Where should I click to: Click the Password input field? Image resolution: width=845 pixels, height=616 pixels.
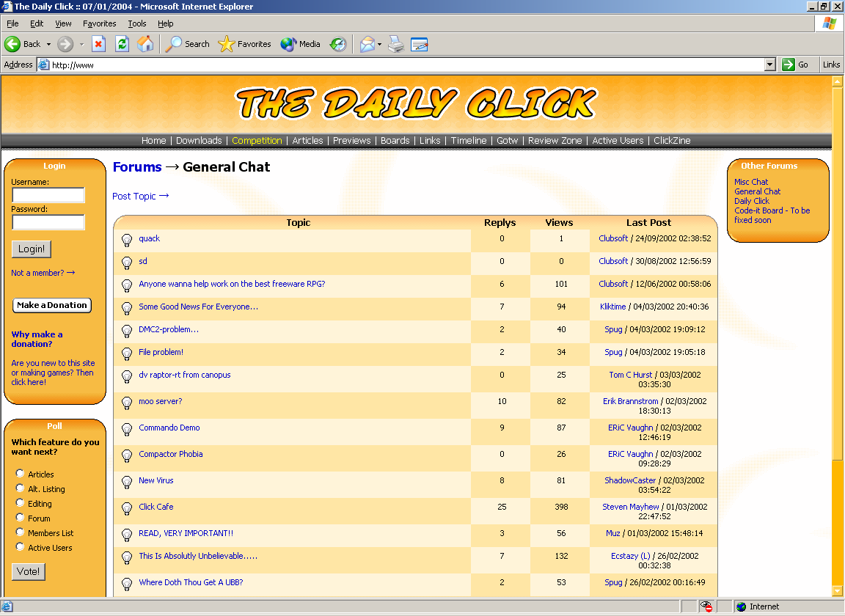(48, 222)
